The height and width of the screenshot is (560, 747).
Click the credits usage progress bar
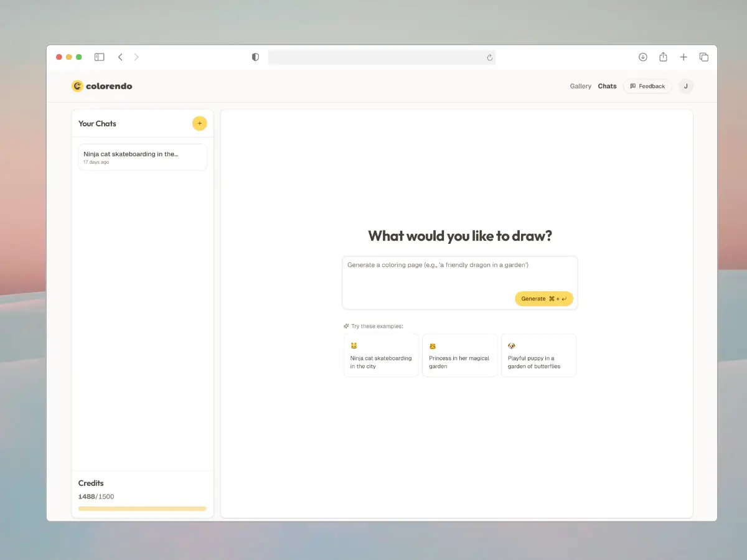click(142, 508)
